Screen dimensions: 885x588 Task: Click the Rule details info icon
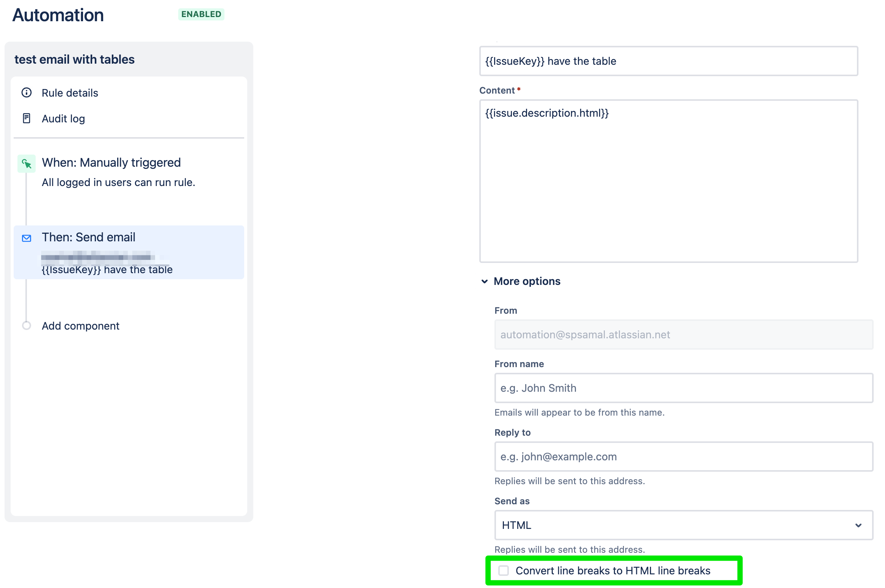click(27, 93)
